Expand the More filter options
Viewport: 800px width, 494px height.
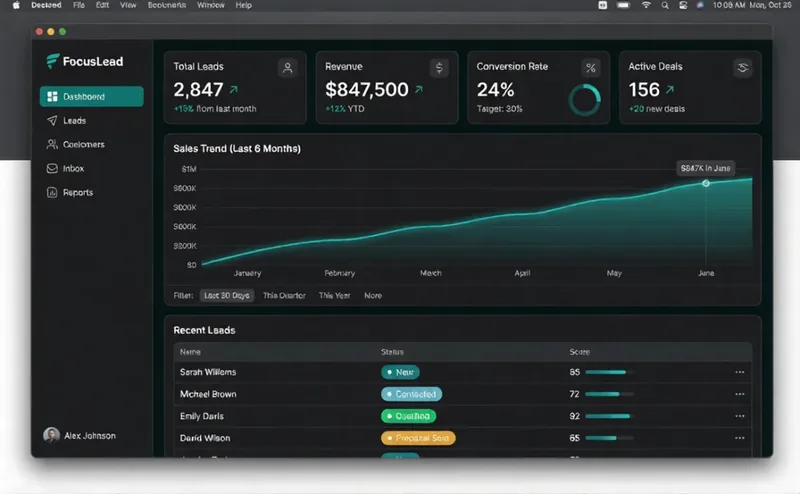[x=373, y=295]
